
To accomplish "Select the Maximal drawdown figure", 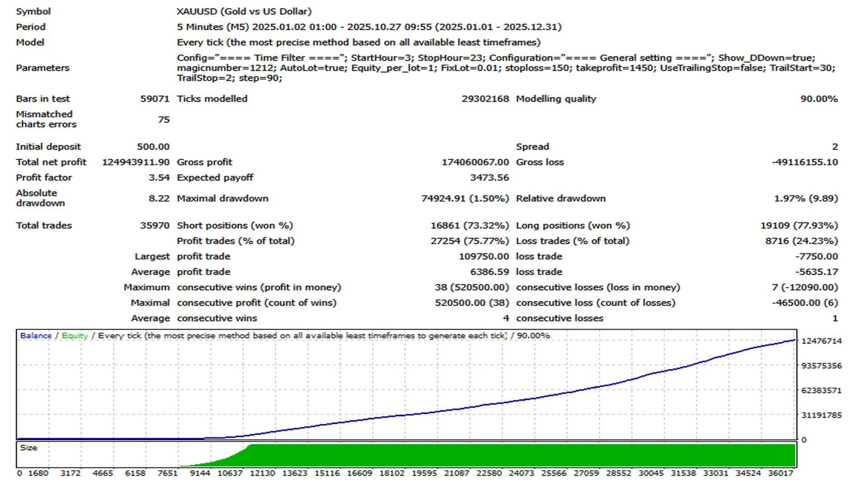I will pos(465,198).
